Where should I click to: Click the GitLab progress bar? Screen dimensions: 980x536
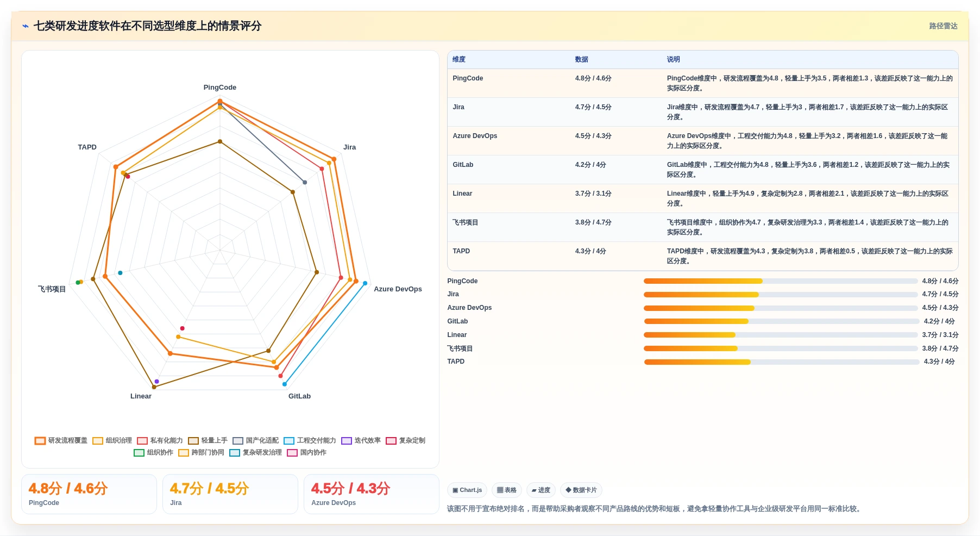click(782, 321)
